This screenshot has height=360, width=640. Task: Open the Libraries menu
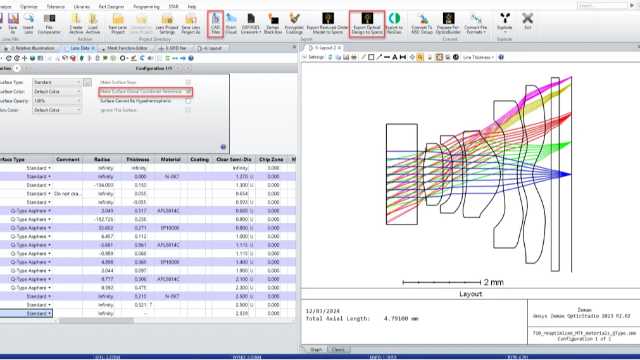pyautogui.click(x=82, y=7)
